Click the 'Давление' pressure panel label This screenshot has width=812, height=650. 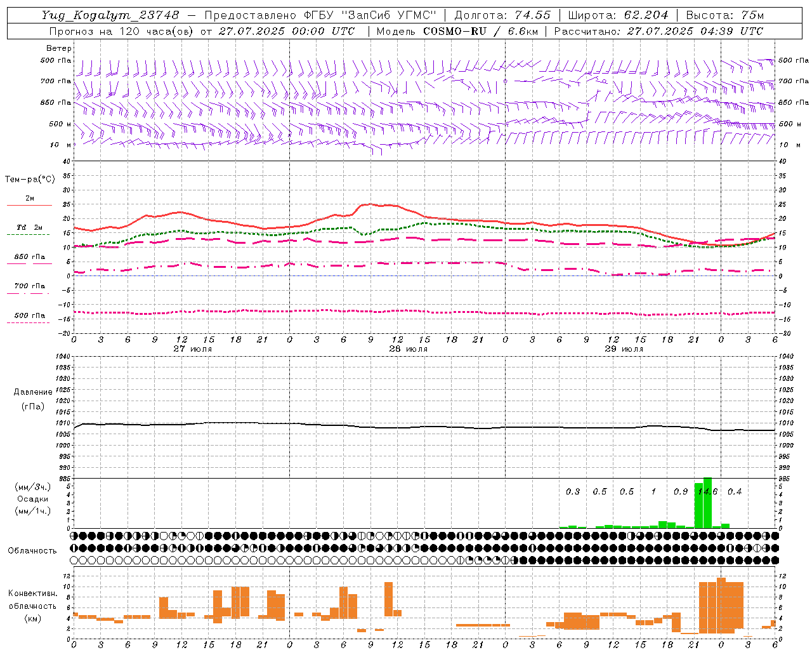tap(33, 392)
